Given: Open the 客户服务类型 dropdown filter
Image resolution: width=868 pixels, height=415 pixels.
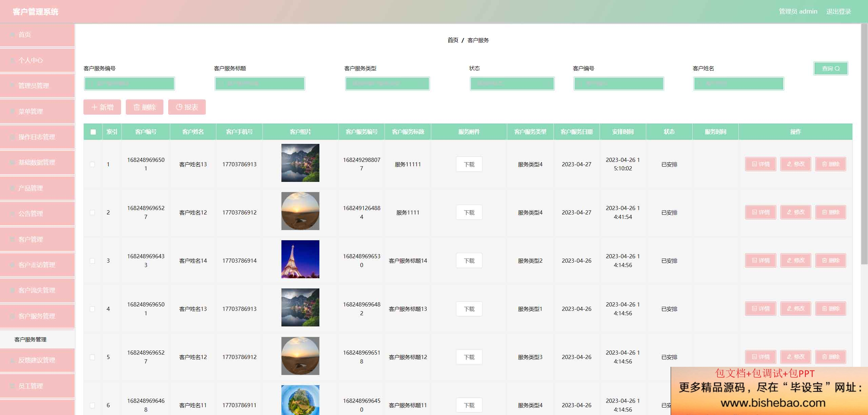Looking at the screenshot, I should [387, 84].
